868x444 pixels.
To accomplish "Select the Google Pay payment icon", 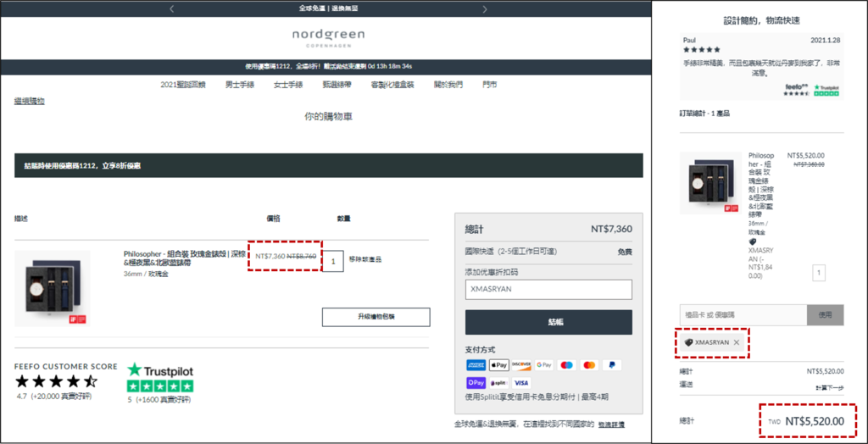I will [x=543, y=365].
